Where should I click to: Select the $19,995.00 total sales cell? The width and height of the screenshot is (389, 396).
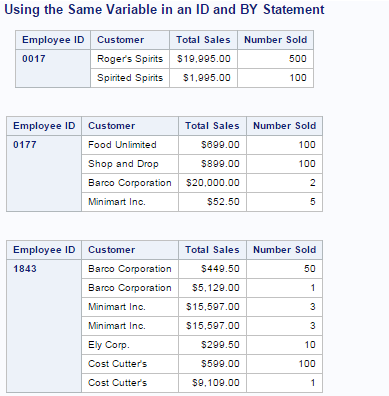[204, 59]
